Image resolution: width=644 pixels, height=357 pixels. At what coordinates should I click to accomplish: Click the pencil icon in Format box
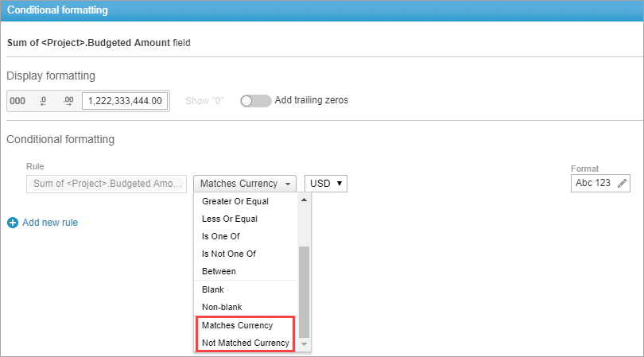tap(622, 183)
